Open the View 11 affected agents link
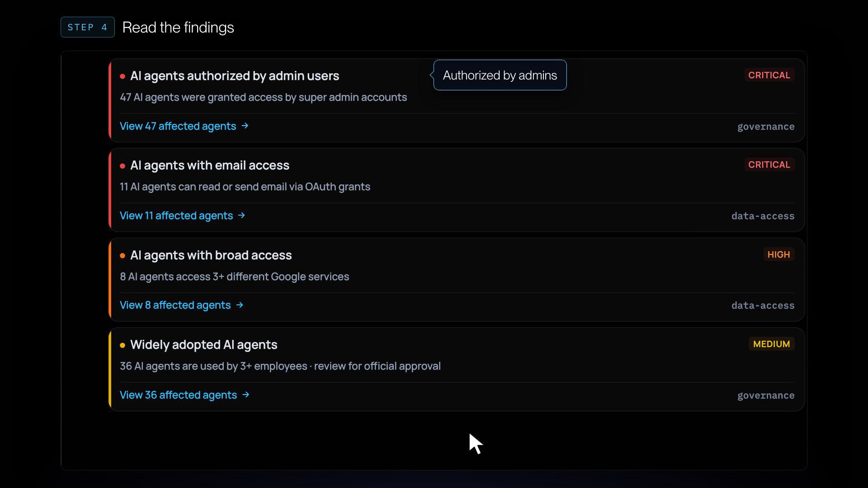The width and height of the screenshot is (868, 488). (x=182, y=216)
